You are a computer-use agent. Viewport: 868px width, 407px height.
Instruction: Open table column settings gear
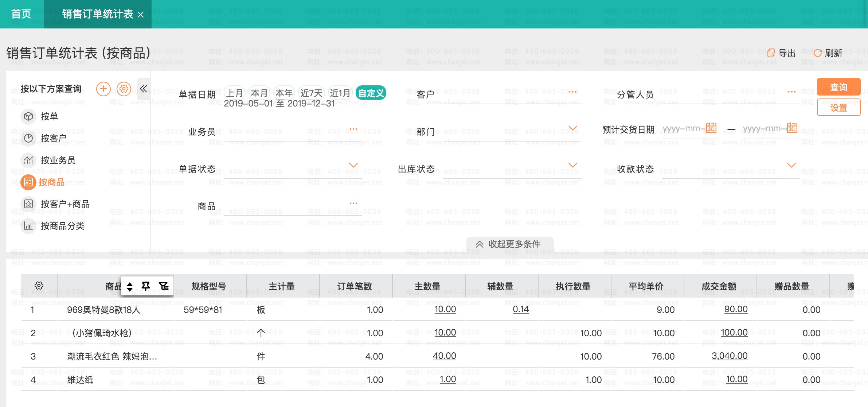coord(39,286)
